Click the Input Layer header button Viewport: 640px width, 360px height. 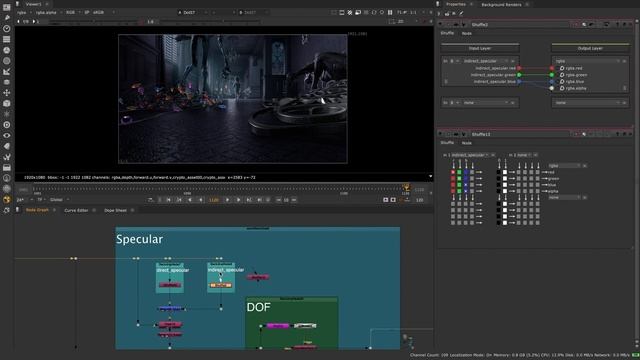(480, 48)
